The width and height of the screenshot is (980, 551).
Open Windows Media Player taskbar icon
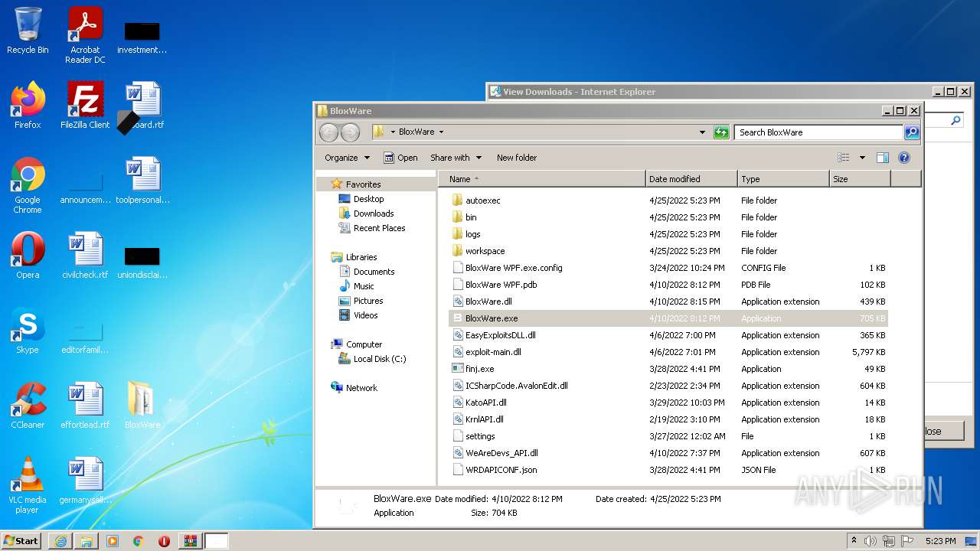click(x=113, y=541)
